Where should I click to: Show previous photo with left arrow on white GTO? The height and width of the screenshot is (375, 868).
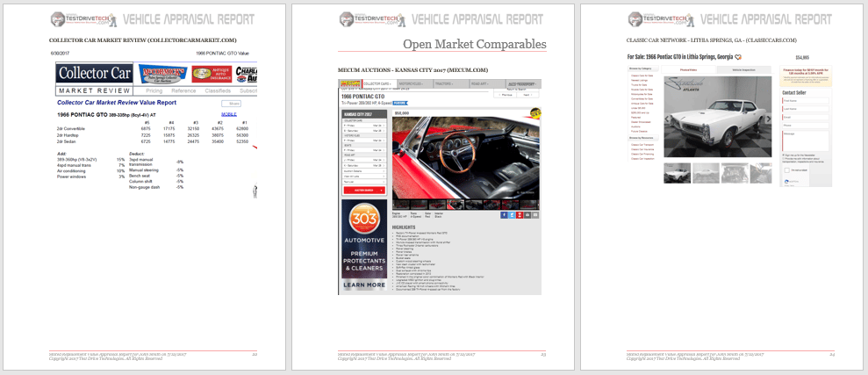click(x=668, y=118)
